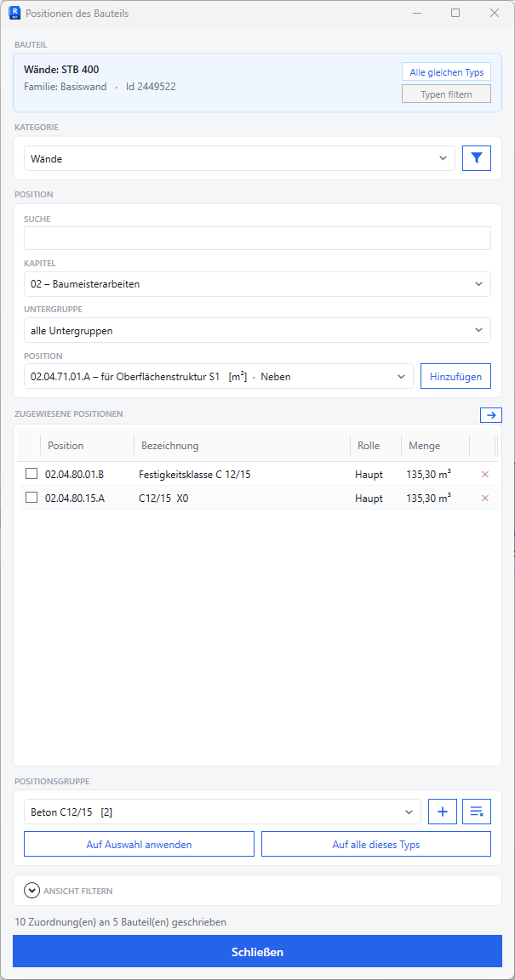
Task: Maximize the Positionen des Bauteils window
Action: click(455, 13)
